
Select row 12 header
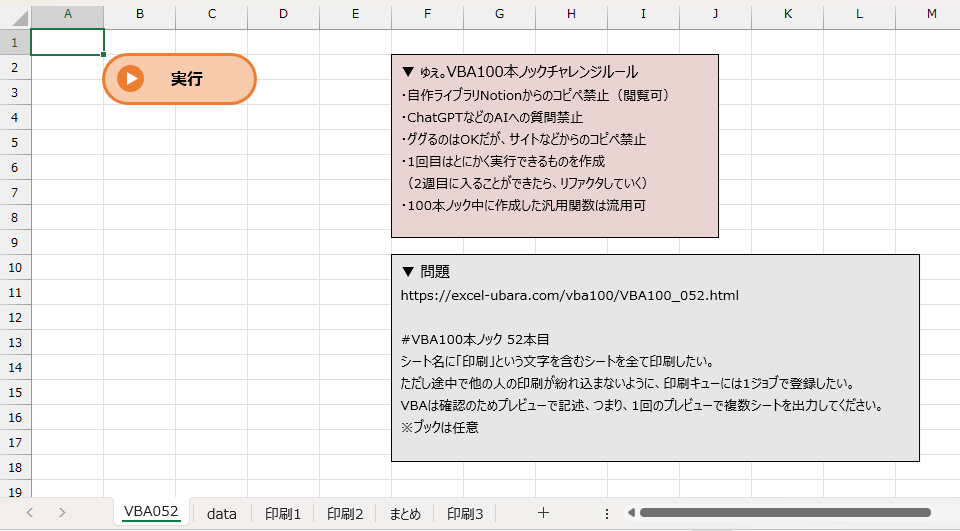tap(15, 317)
